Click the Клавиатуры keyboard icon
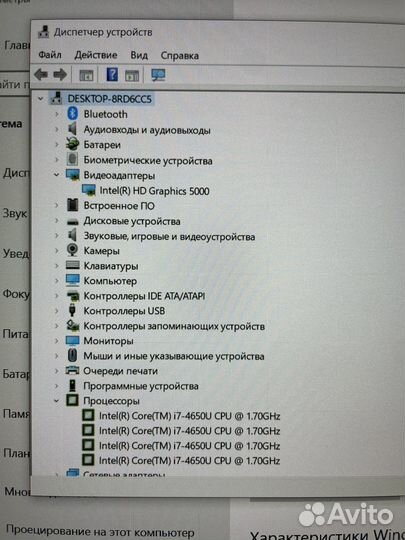 pos(72,265)
